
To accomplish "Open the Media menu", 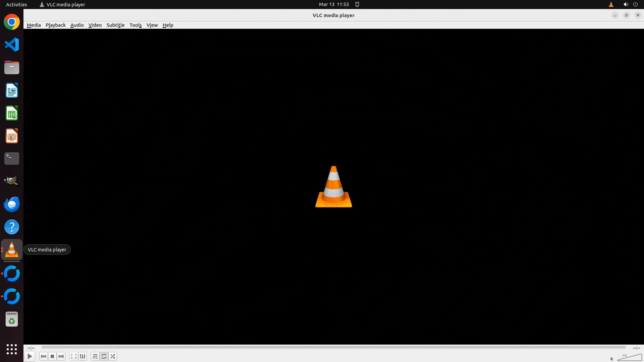I will (x=34, y=25).
